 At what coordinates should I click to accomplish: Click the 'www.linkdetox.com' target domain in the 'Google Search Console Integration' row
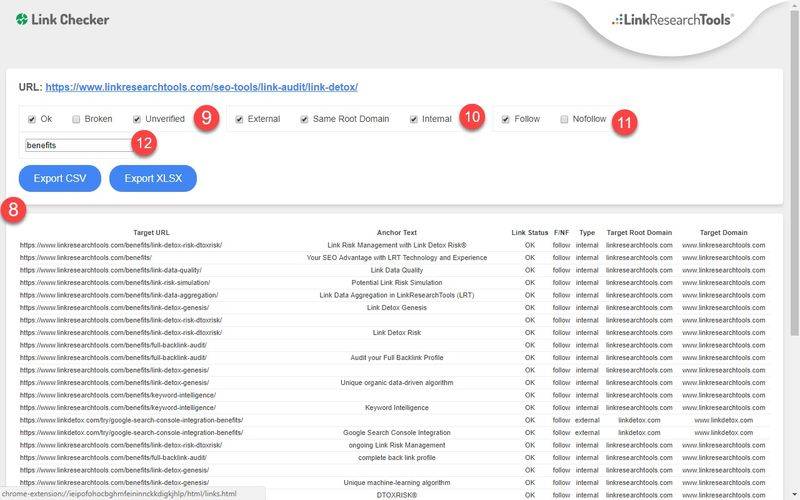pos(723,433)
